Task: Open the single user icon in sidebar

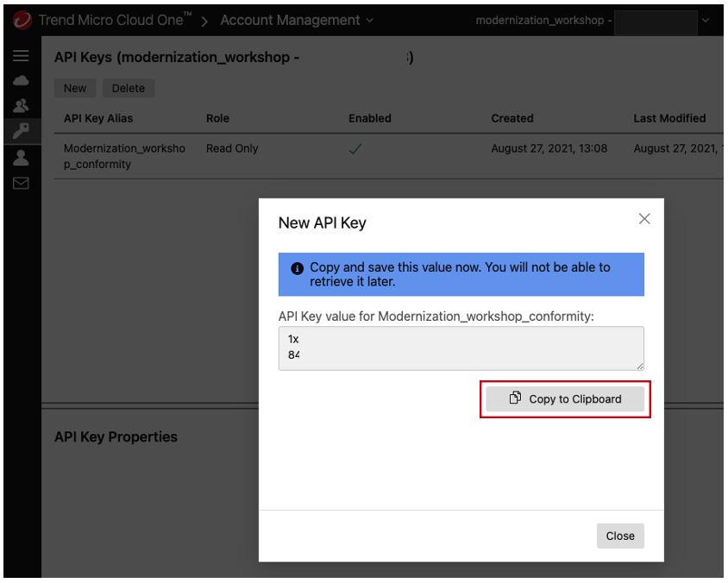Action: coord(21,158)
